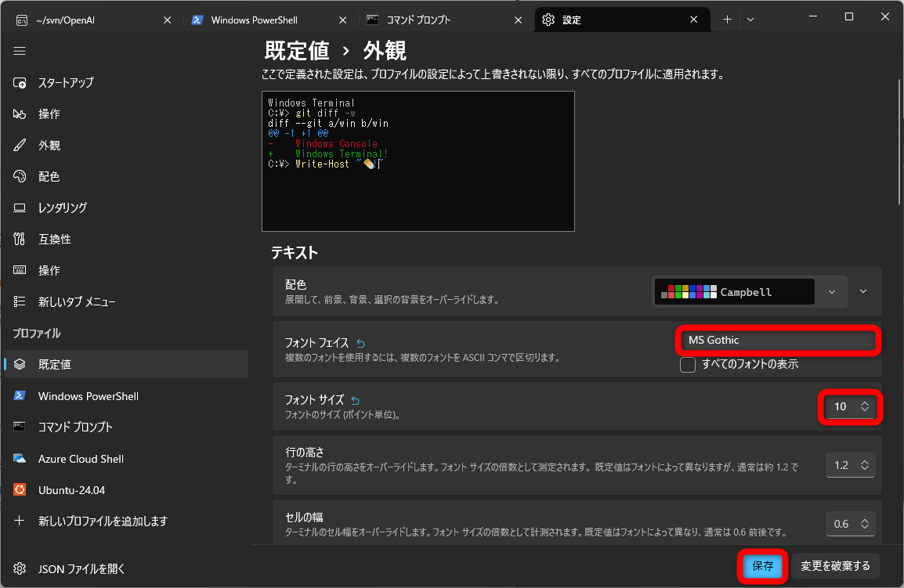This screenshot has width=904, height=588.
Task: Expand the 配色 override details chevron
Action: point(862,291)
